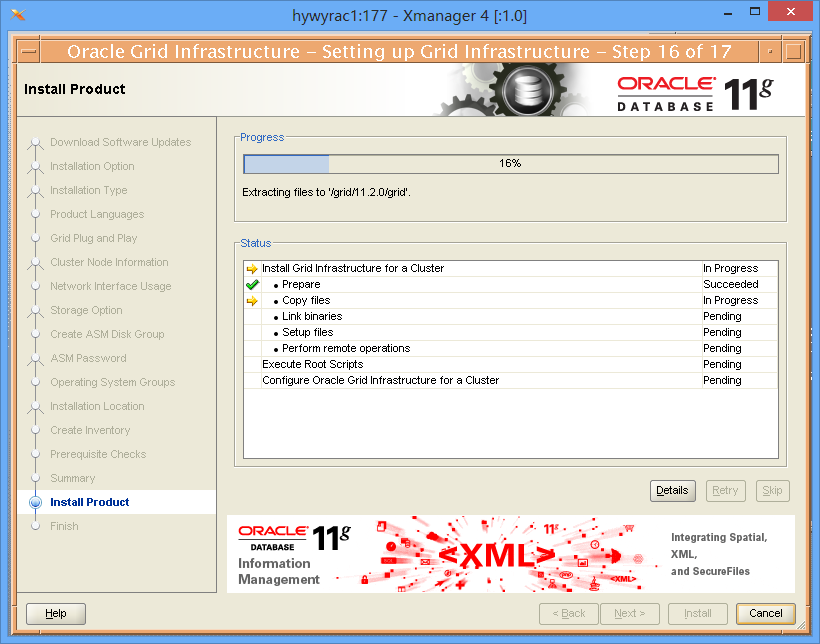Open Help for the installer

pyautogui.click(x=56, y=614)
